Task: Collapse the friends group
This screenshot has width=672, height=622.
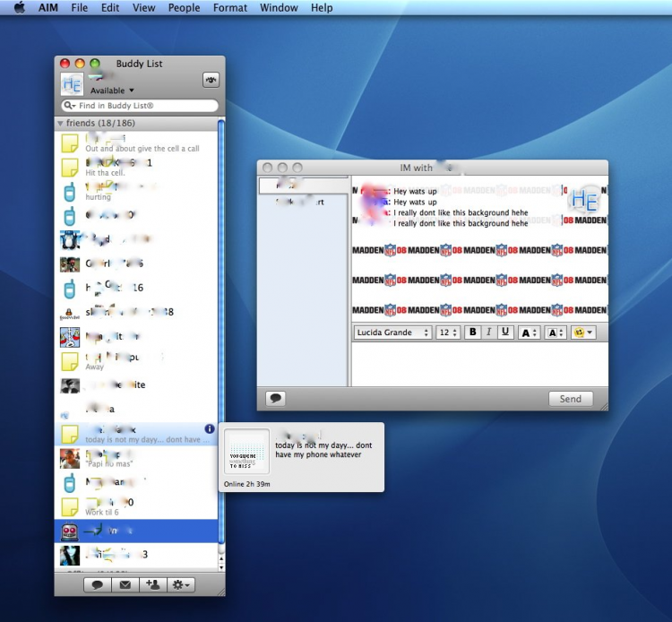Action: pyautogui.click(x=61, y=123)
